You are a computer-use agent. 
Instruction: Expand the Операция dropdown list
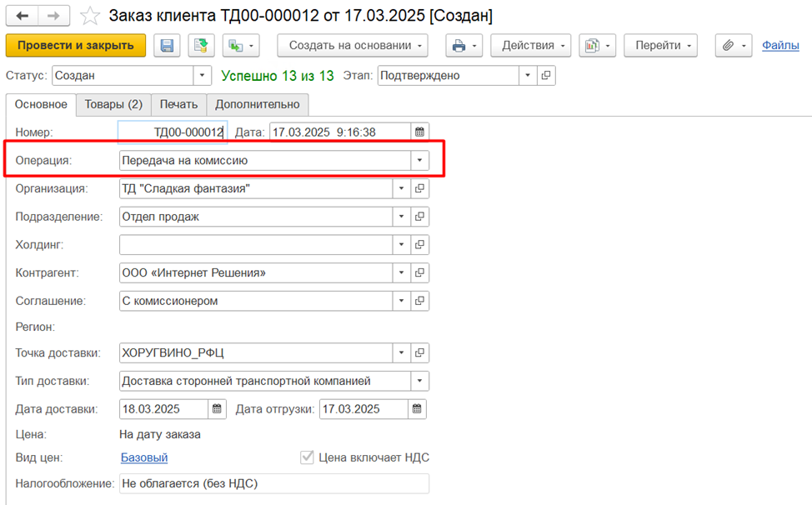click(420, 161)
